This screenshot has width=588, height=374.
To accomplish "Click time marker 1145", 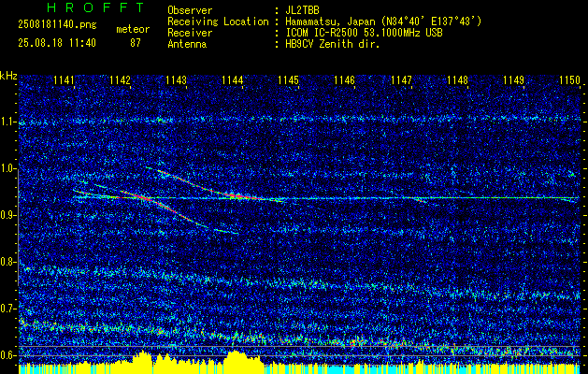I will [289, 80].
